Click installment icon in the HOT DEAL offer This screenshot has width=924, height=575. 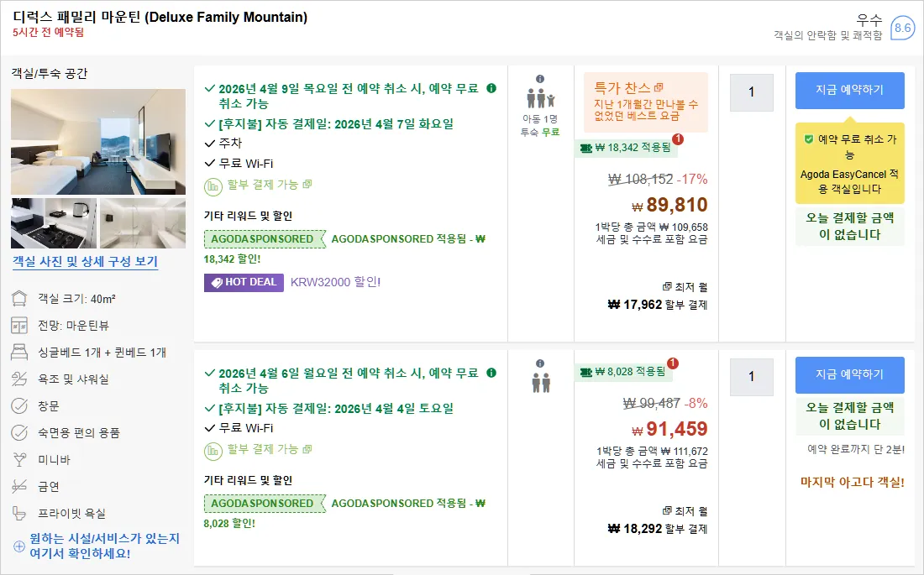(x=213, y=186)
